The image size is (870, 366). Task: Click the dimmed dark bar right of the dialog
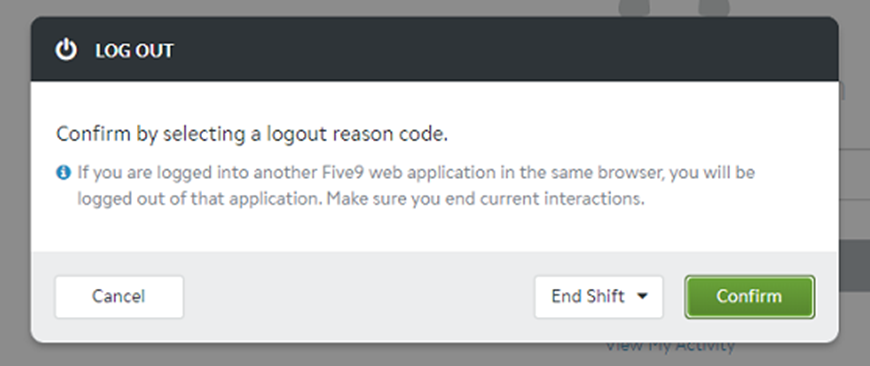pos(854,266)
